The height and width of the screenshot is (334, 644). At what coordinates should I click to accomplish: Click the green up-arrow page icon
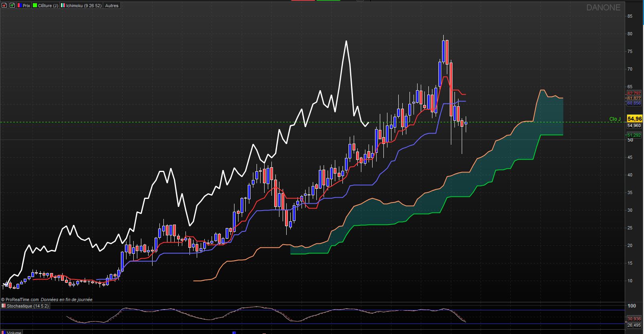coord(12,6)
